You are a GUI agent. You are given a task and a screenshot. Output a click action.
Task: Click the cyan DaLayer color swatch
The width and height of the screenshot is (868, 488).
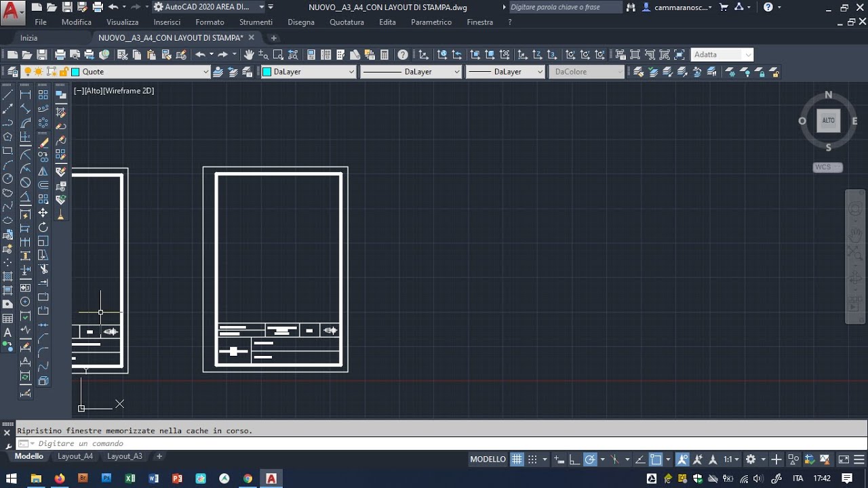pyautogui.click(x=267, y=72)
